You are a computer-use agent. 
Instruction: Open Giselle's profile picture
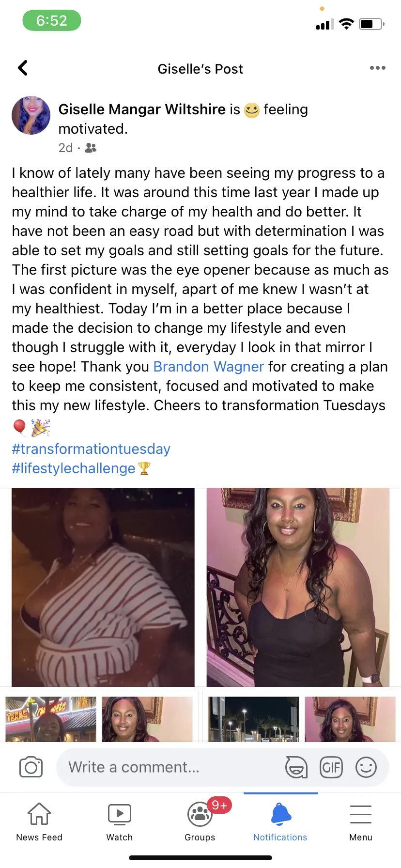(31, 115)
